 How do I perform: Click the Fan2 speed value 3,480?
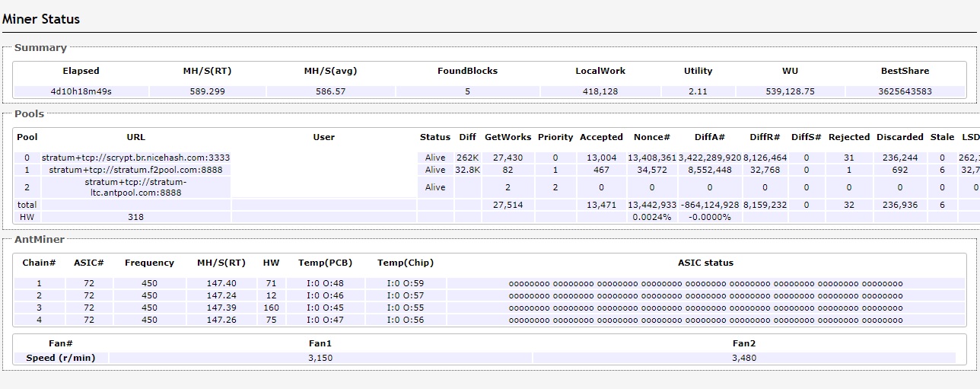tap(743, 358)
